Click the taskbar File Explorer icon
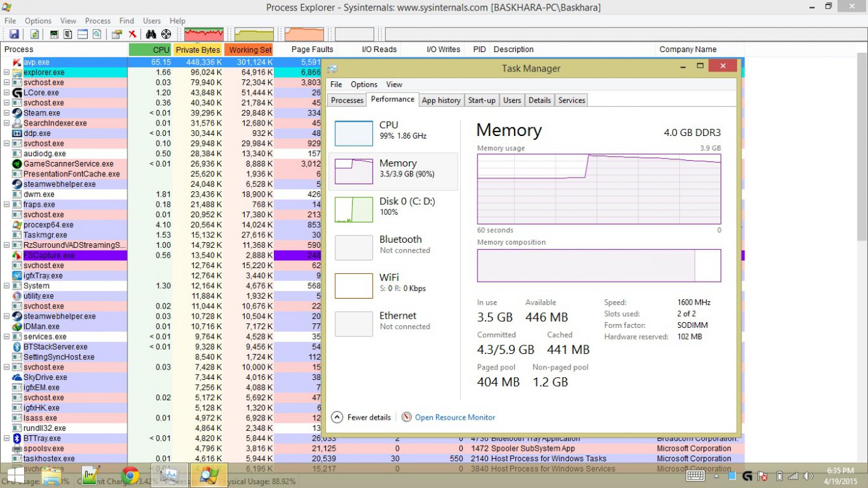The width and height of the screenshot is (868, 488). pos(52,476)
